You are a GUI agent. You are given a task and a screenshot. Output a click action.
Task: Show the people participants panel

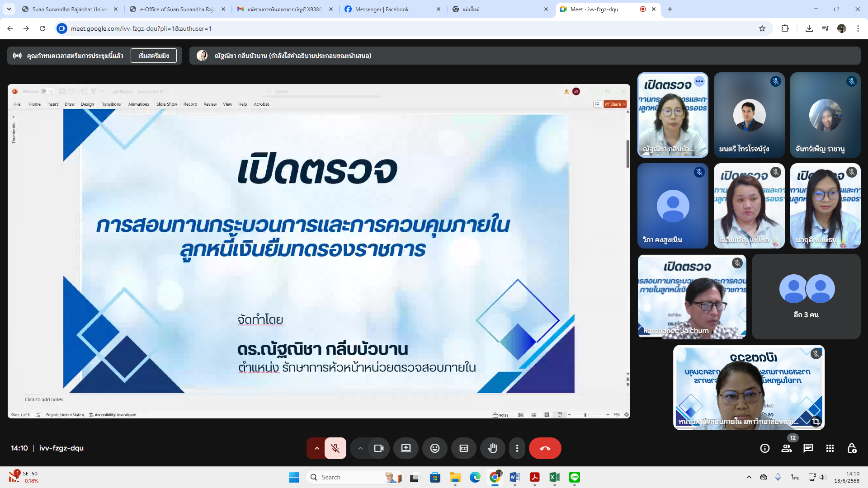pos(787,448)
